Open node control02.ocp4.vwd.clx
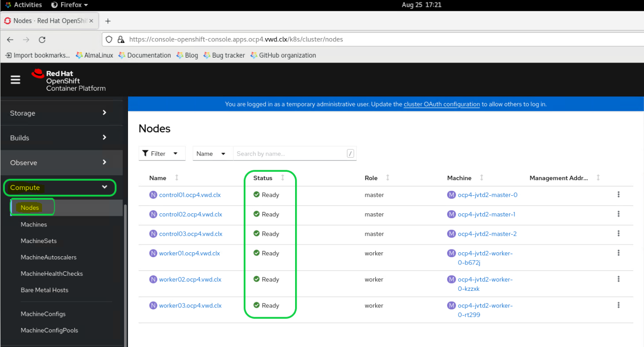This screenshot has height=347, width=644. (x=191, y=214)
